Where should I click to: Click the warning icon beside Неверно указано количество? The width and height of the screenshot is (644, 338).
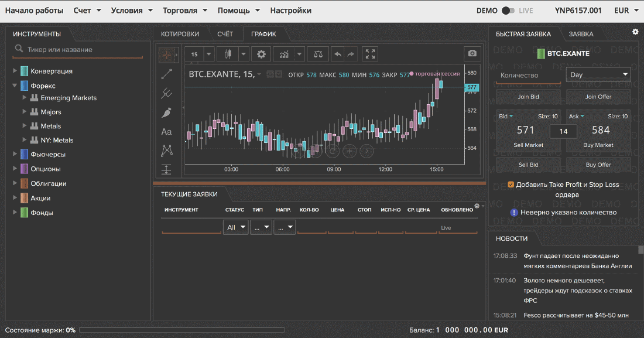pyautogui.click(x=514, y=212)
